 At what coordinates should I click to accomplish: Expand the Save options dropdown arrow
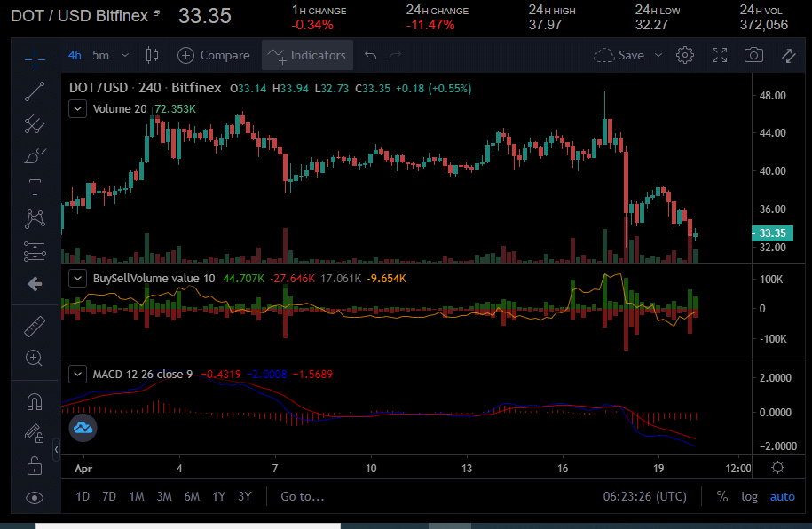(658, 55)
